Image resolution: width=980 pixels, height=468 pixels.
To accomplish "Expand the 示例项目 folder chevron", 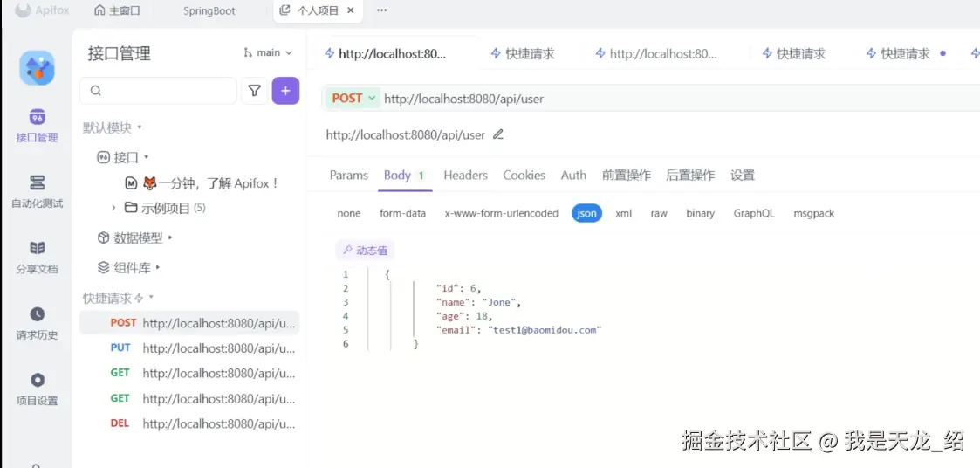I will [113, 207].
